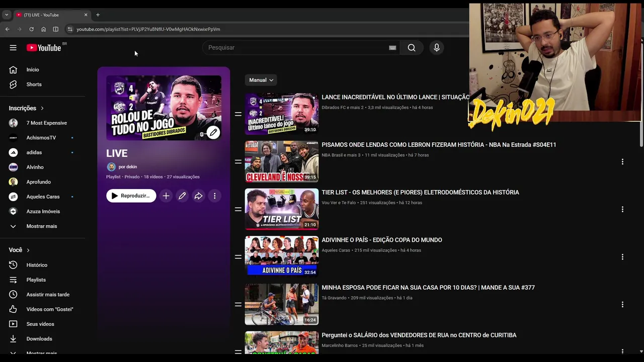
Task: Open playlist more options menu
Action: coord(215,196)
